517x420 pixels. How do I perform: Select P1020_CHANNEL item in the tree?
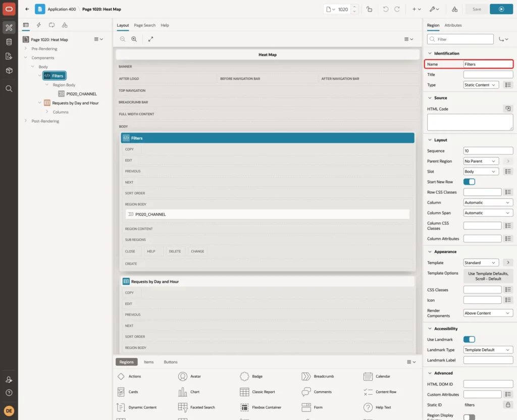click(x=81, y=93)
